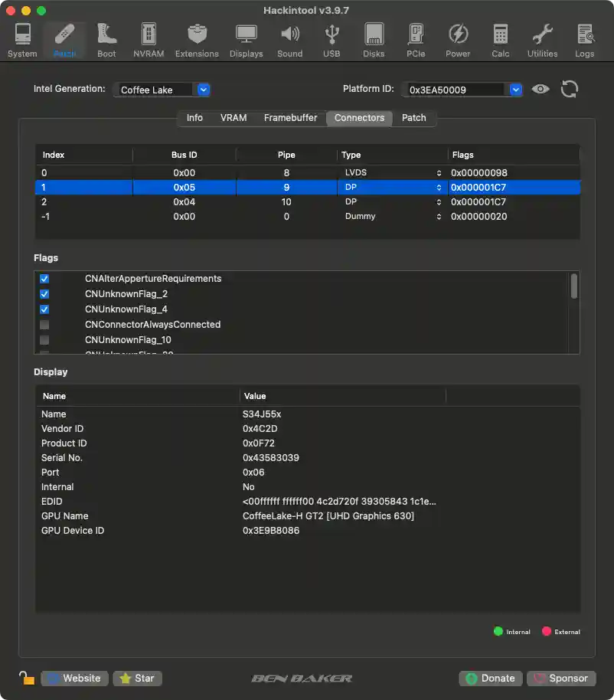
Task: Open the NVRAM section
Action: (148, 38)
